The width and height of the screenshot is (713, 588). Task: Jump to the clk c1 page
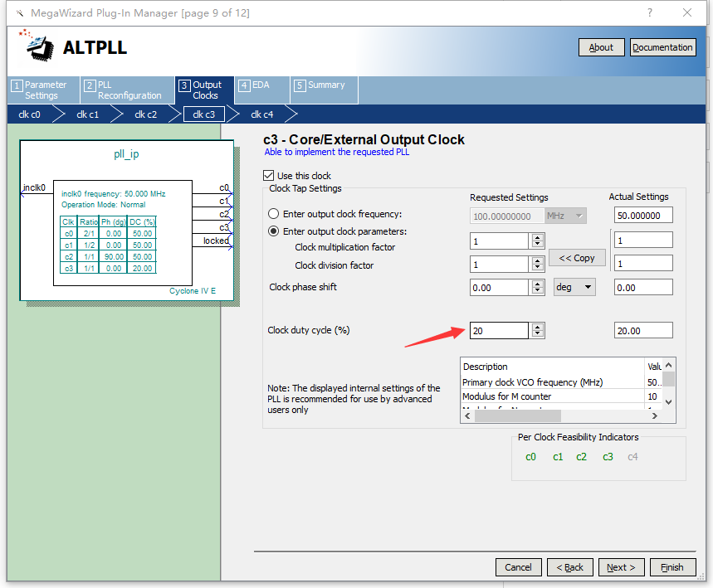click(x=88, y=114)
